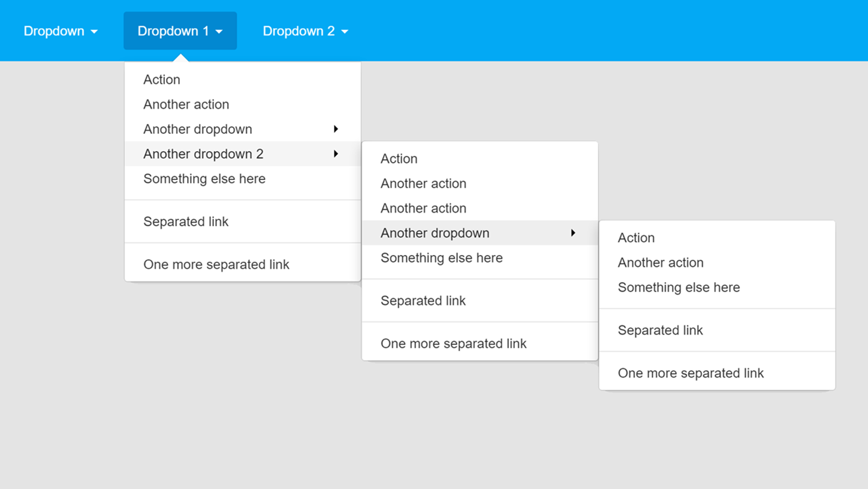
Task: Open Separated link in the middle menu
Action: click(x=423, y=301)
